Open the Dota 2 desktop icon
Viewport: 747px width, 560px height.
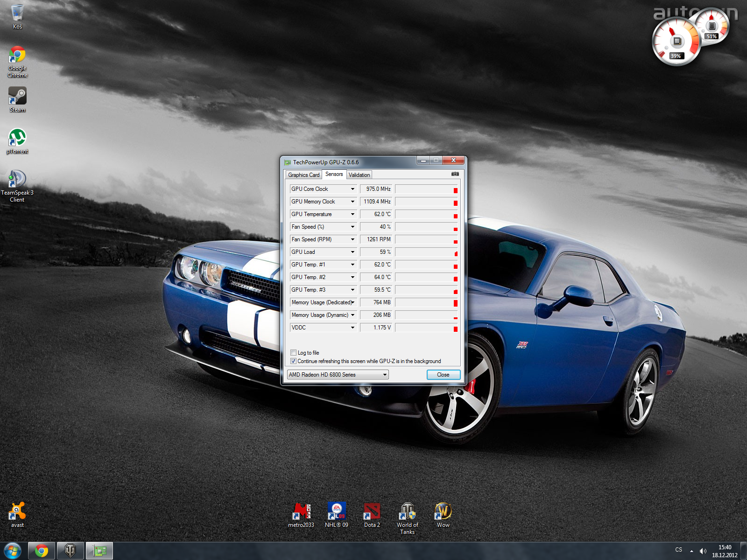pyautogui.click(x=372, y=512)
